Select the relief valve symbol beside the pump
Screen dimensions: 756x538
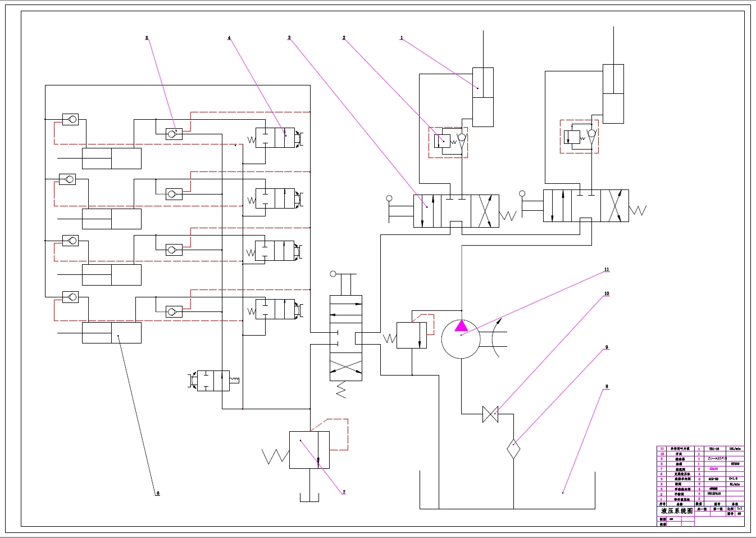pyautogui.click(x=412, y=335)
